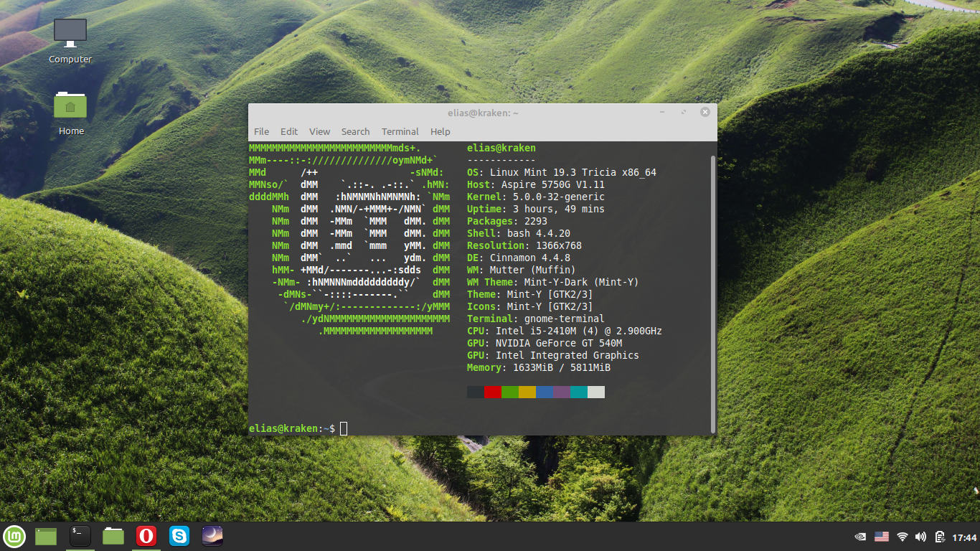This screenshot has width=980, height=551.
Task: Select the Computer desktop icon
Action: click(x=70, y=41)
